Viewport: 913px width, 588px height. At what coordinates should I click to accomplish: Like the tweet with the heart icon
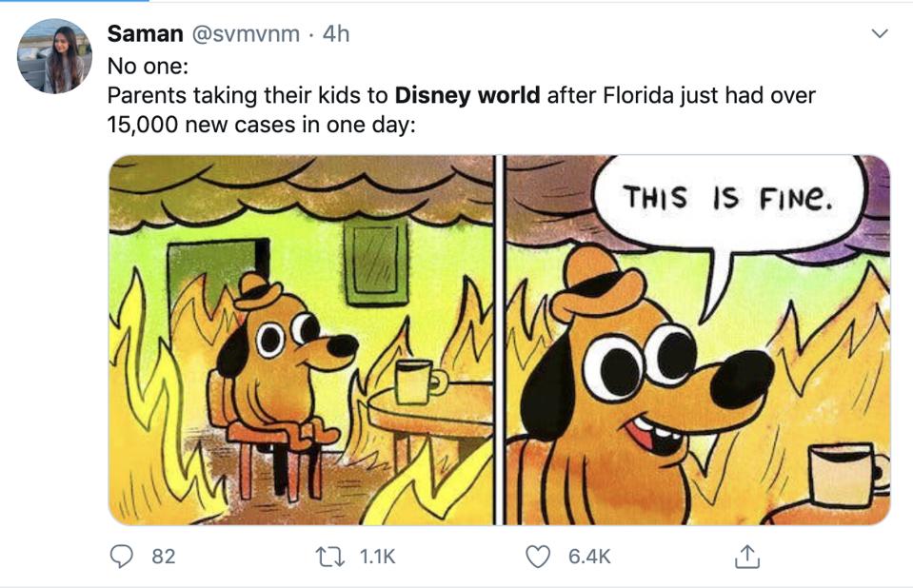pyautogui.click(x=540, y=556)
